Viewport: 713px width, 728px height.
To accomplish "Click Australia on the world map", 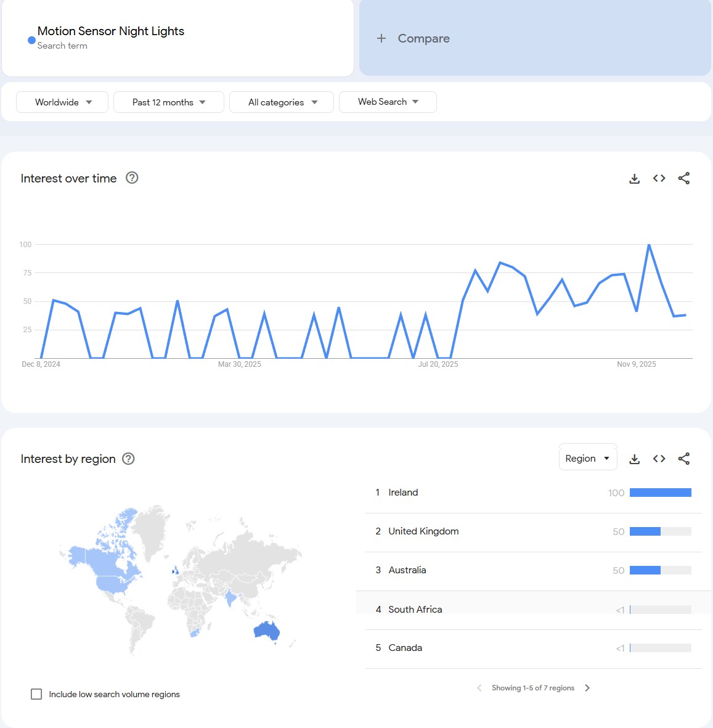I will tap(267, 631).
